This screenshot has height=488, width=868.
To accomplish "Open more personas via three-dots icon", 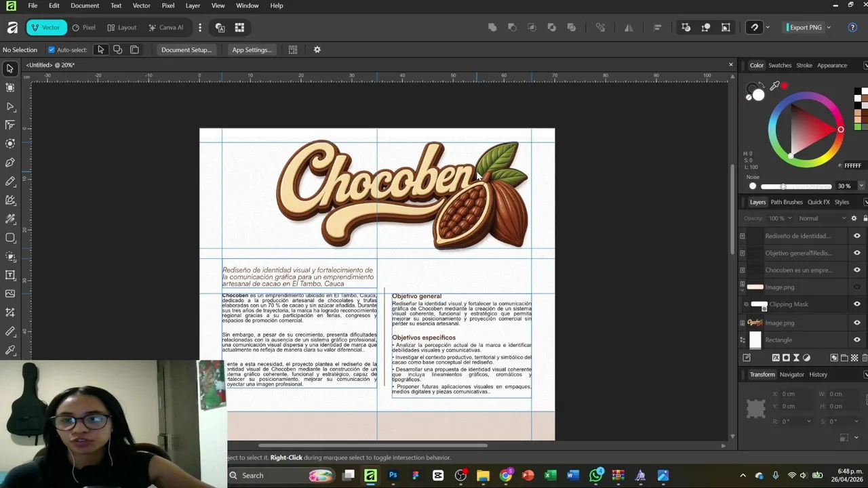I will (x=199, y=27).
